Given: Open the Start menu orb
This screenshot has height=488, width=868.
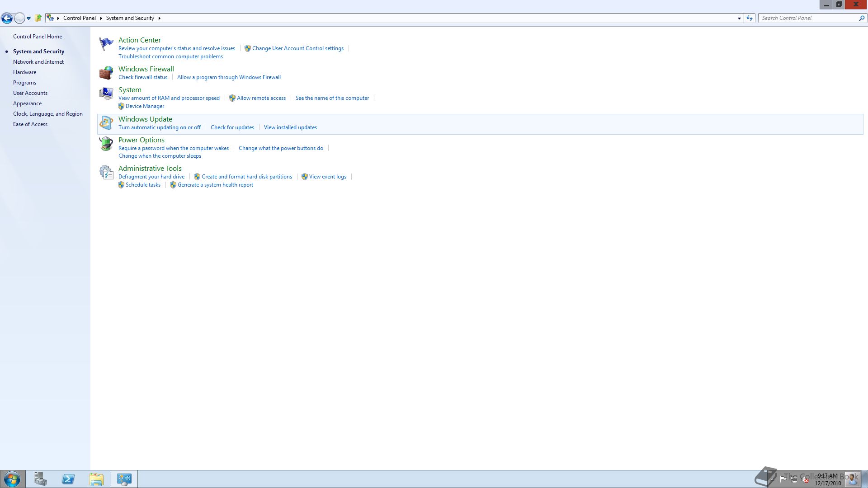Looking at the screenshot, I should [12, 479].
